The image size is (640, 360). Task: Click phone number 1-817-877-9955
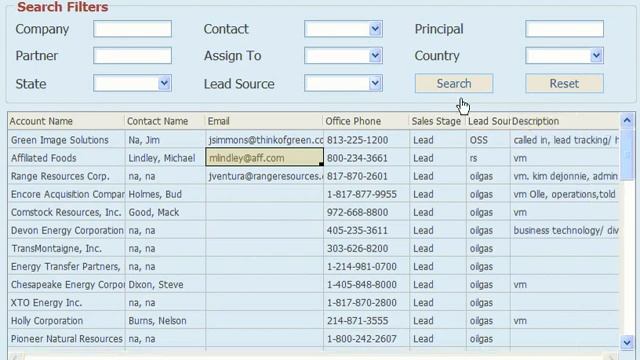click(362, 194)
